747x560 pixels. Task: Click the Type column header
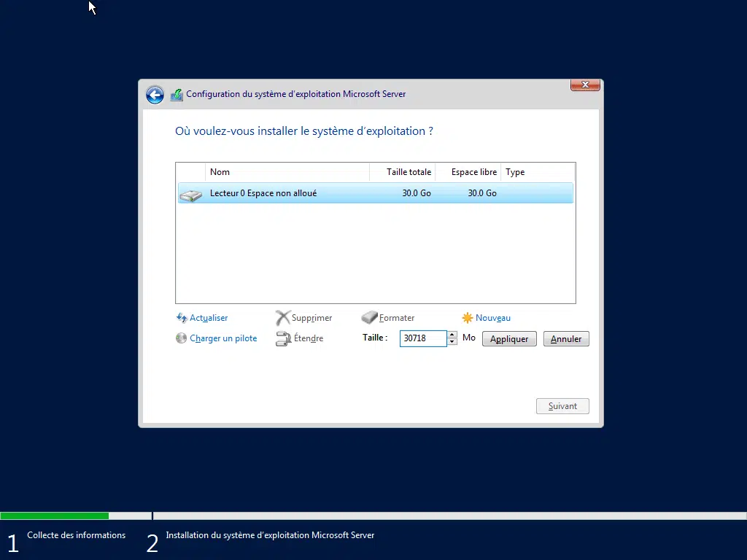[538, 172]
